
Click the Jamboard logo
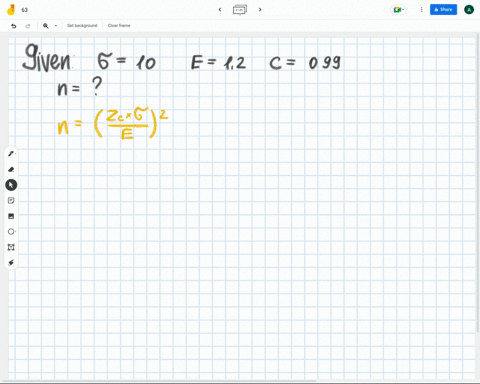(x=11, y=10)
